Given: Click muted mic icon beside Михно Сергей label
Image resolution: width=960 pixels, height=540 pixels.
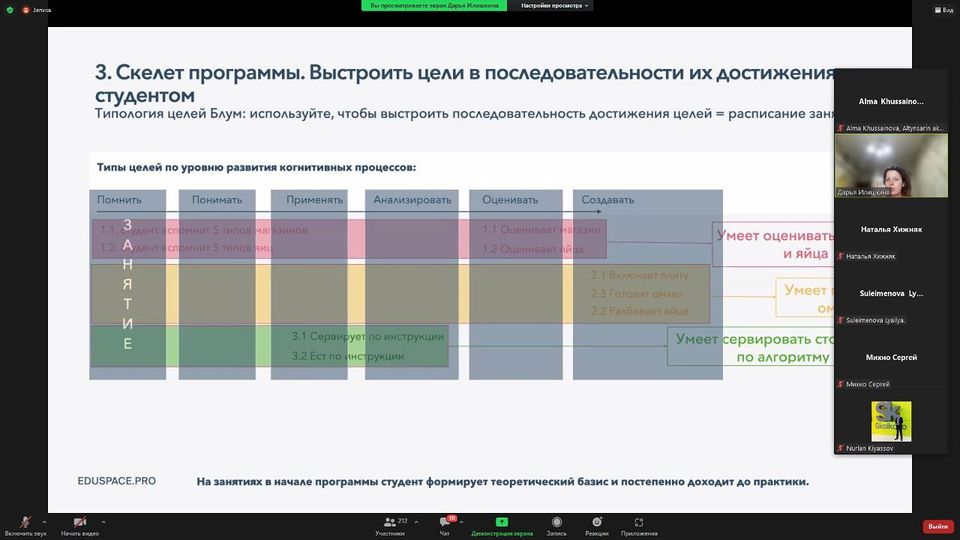Looking at the screenshot, I should pos(841,384).
